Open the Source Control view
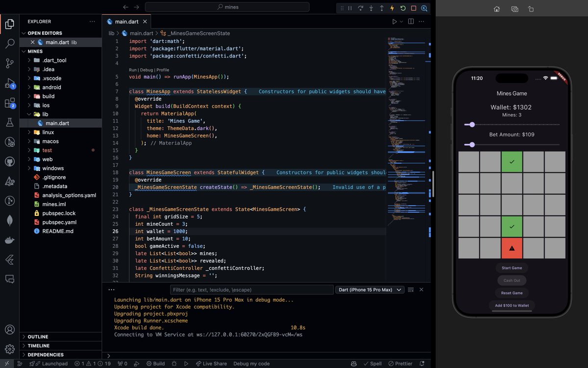Image resolution: width=588 pixels, height=368 pixels. pos(9,63)
